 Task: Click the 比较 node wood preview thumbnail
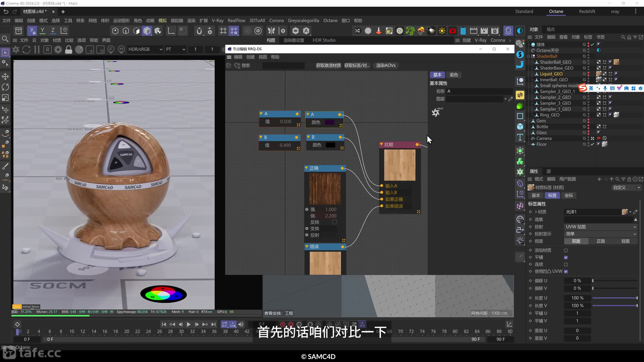tap(399, 165)
